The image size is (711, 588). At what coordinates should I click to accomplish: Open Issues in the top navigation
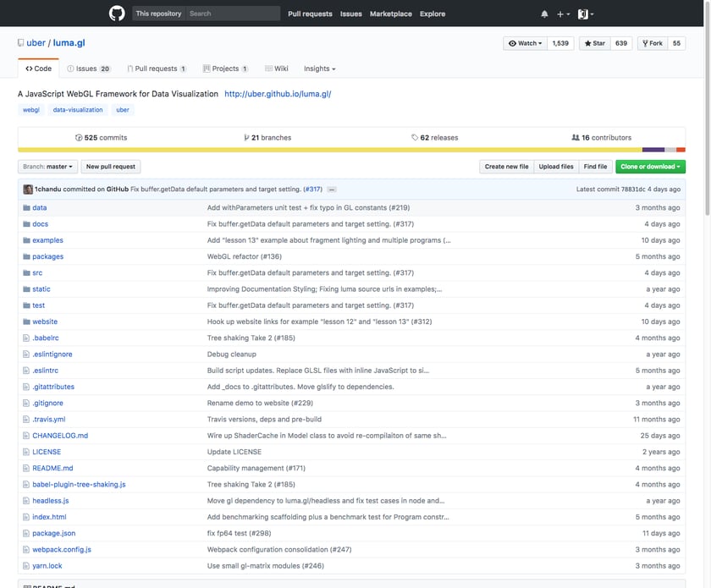coord(351,14)
